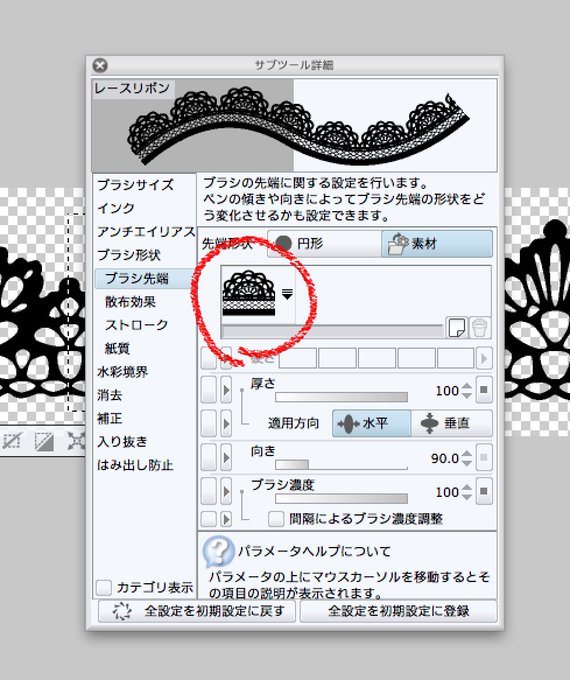Click the 厚さ dynamics settings square button
This screenshot has width=570, height=680.
484,390
